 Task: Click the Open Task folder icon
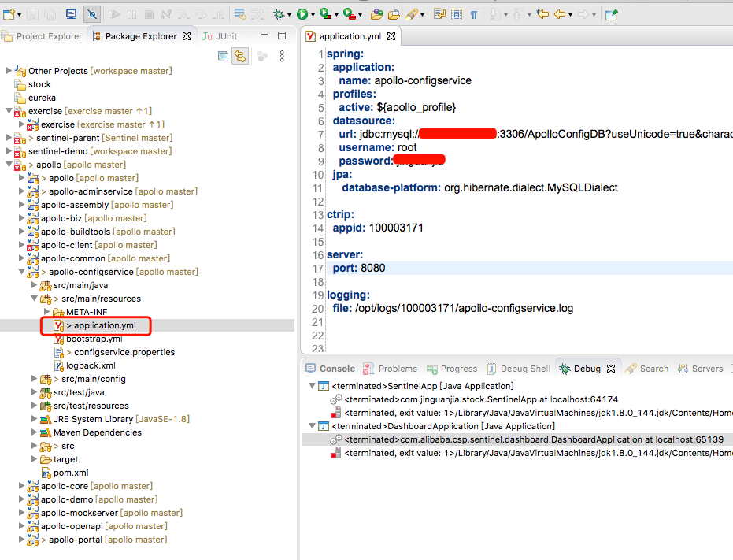pyautogui.click(x=394, y=14)
